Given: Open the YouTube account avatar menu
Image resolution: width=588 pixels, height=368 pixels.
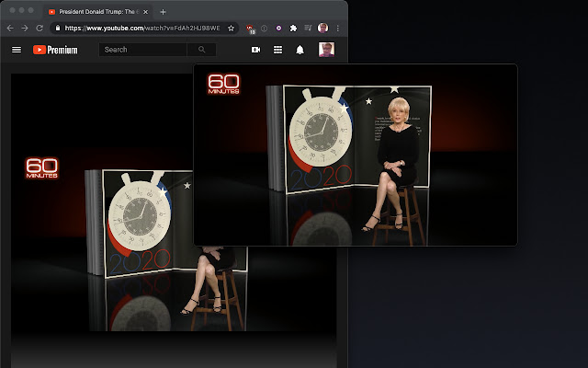Looking at the screenshot, I should point(327,50).
